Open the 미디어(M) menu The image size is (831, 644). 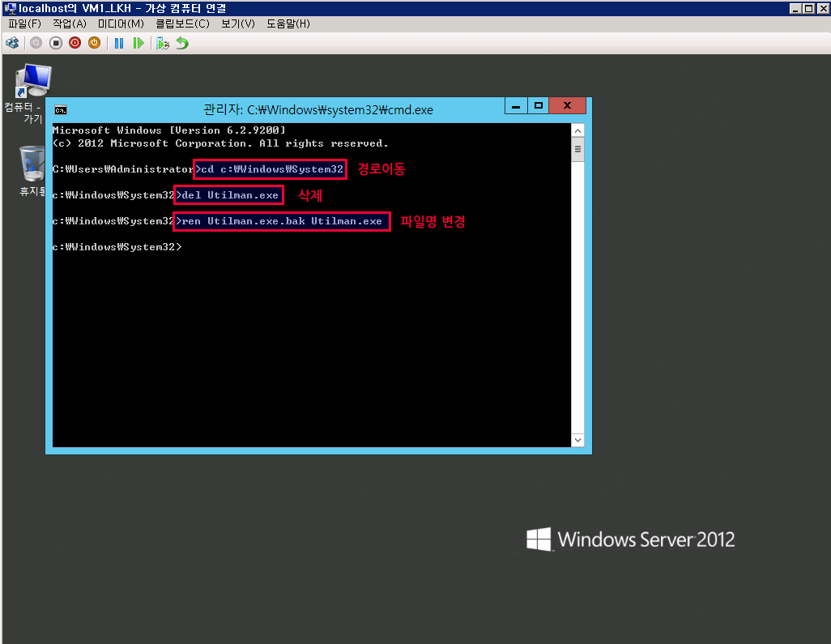[121, 23]
